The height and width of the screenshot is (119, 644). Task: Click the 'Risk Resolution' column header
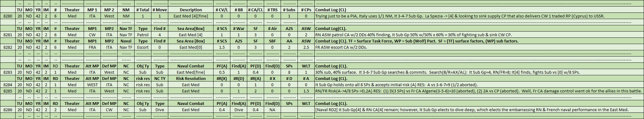(x=191, y=78)
